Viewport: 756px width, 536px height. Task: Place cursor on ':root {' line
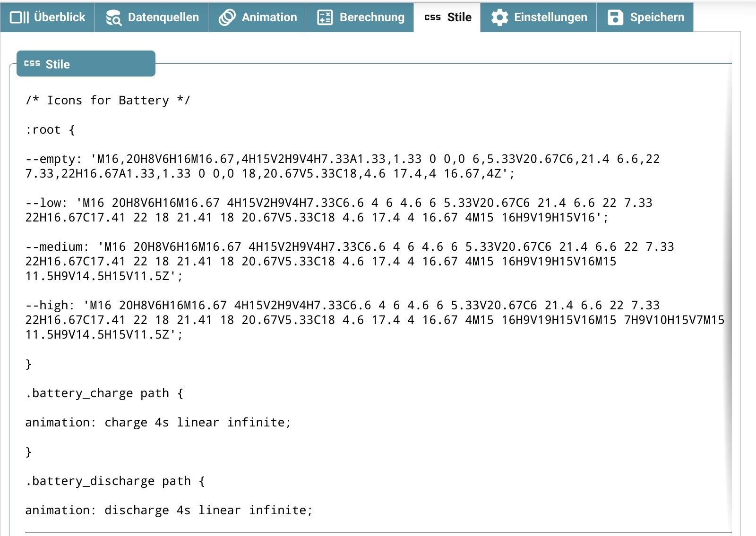(50, 129)
